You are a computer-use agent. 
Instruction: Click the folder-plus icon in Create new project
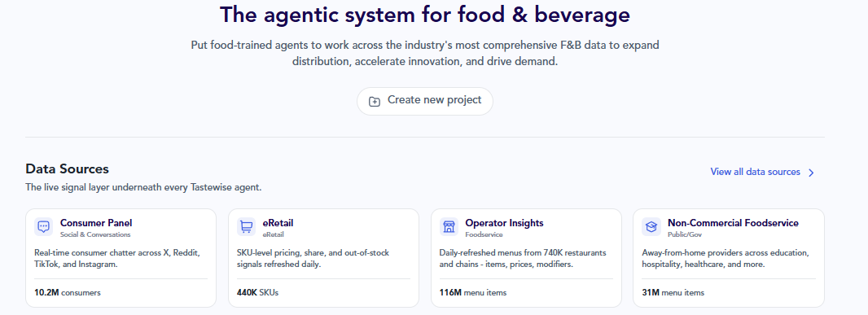coord(375,101)
